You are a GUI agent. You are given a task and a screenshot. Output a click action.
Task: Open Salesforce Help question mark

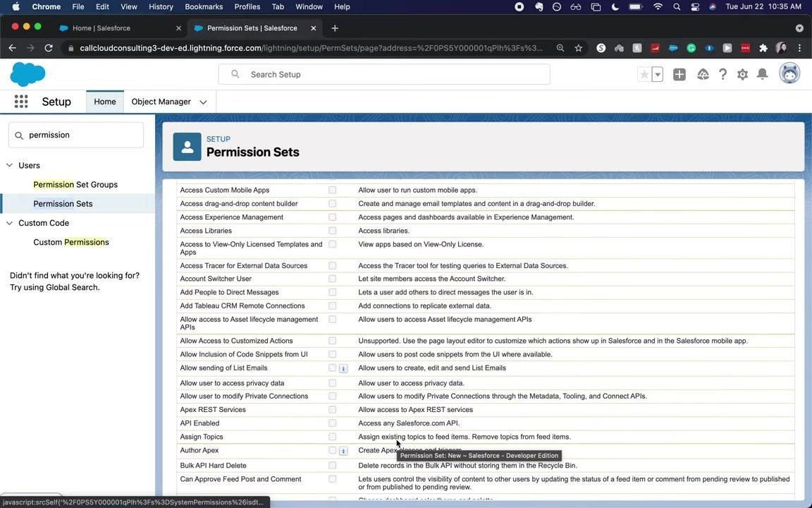(x=722, y=75)
